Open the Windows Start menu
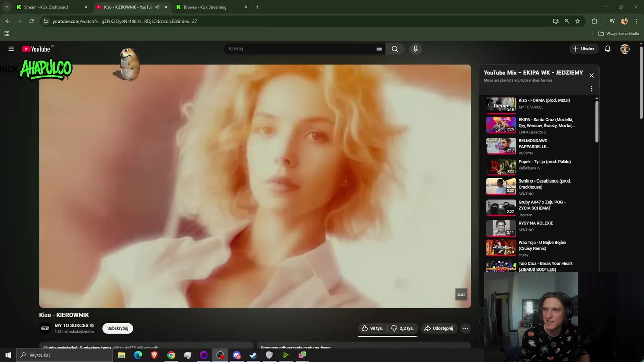This screenshot has width=644, height=362. (8, 355)
